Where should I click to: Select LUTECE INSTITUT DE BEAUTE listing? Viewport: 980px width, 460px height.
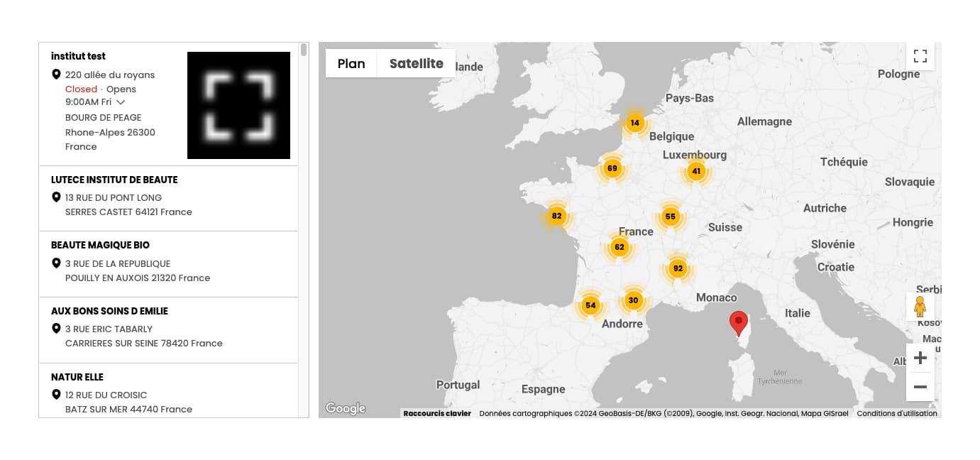114,180
